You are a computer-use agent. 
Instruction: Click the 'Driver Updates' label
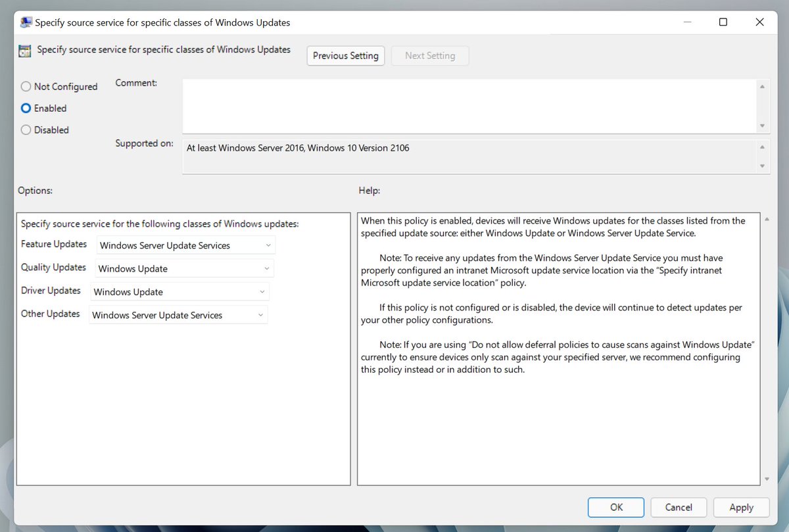(51, 290)
